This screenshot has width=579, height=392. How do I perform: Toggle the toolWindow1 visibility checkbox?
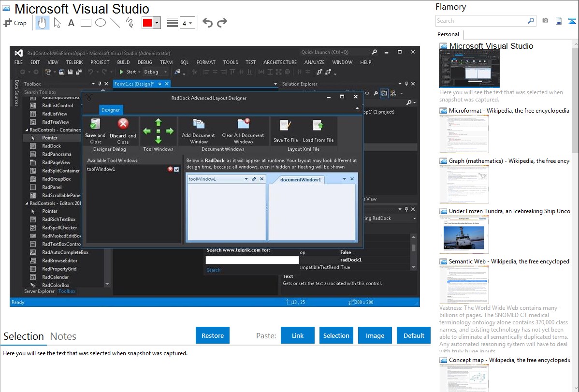coord(176,169)
